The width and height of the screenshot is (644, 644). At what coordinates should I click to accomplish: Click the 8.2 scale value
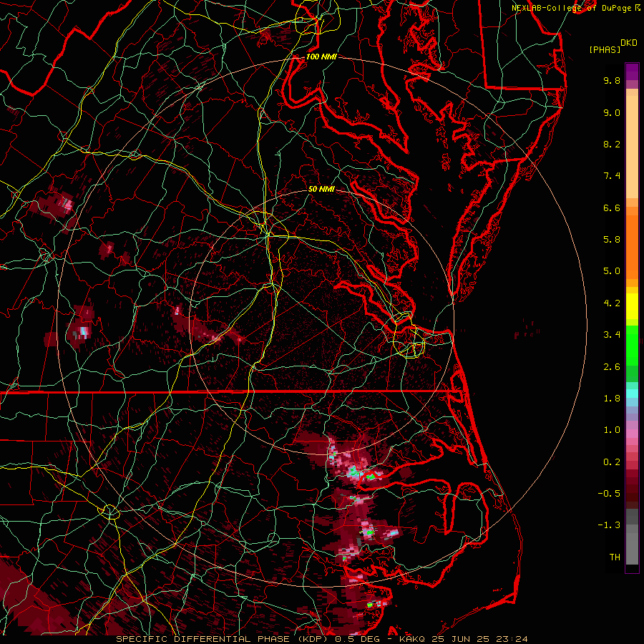[x=612, y=144]
